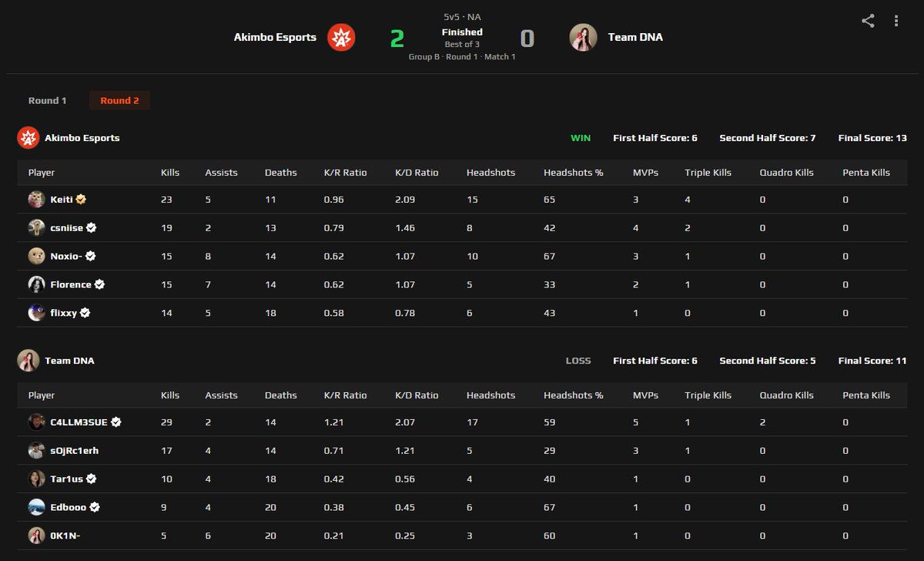Click the verified badge beside Florence
This screenshot has height=561, width=924.
pyautogui.click(x=99, y=284)
